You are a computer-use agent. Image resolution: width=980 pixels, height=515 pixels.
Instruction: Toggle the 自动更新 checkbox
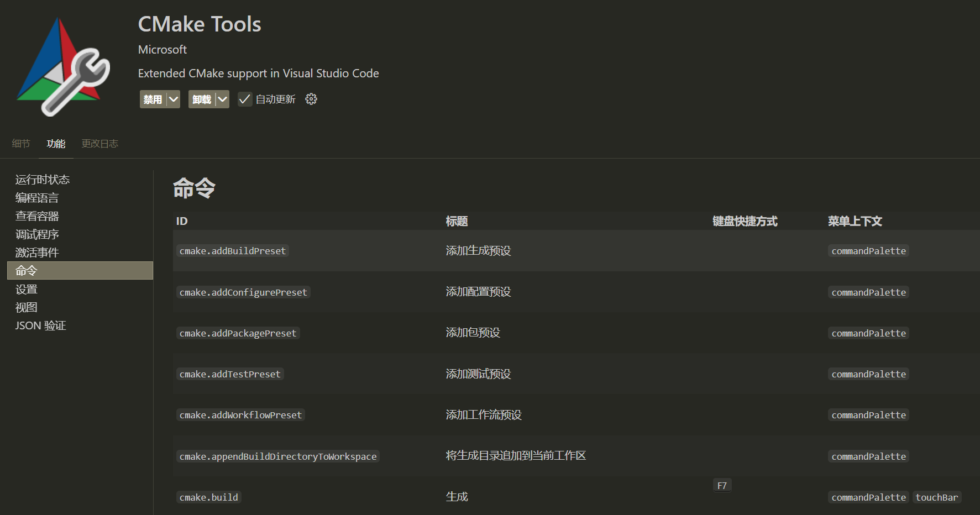pyautogui.click(x=245, y=99)
